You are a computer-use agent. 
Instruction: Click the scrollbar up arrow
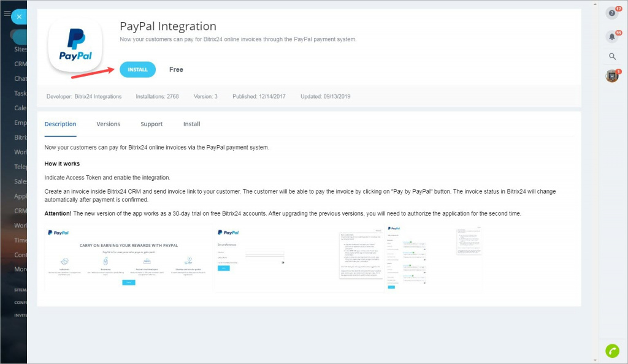tap(595, 4)
